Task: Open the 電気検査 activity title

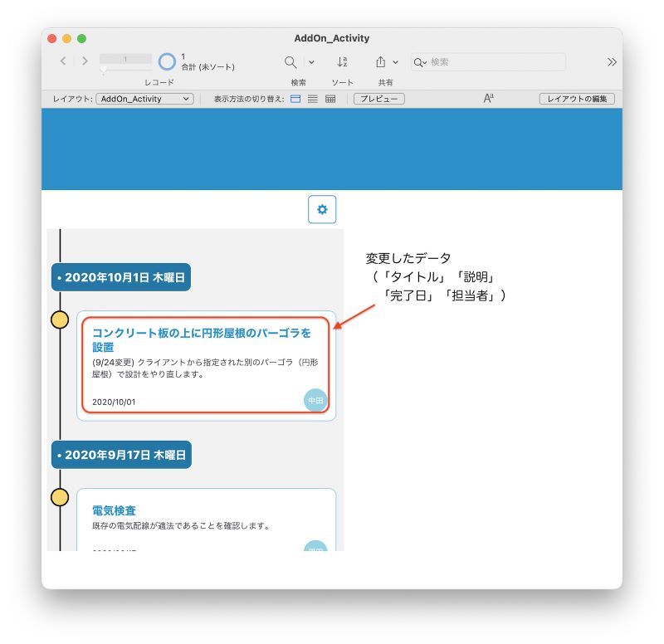Action: coord(114,510)
